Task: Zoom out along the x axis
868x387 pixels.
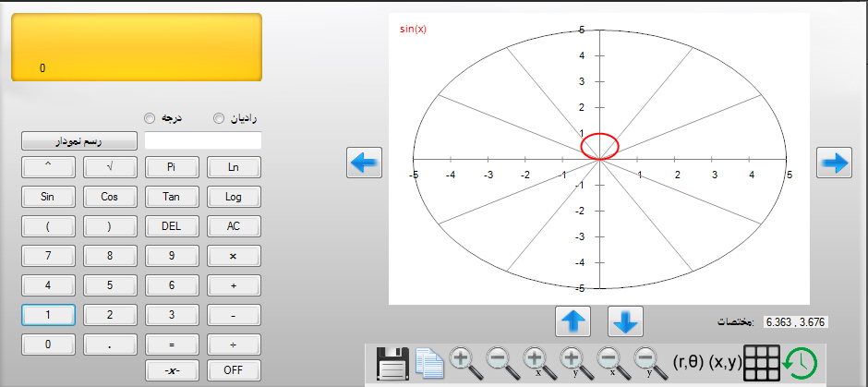Action: tap(613, 363)
